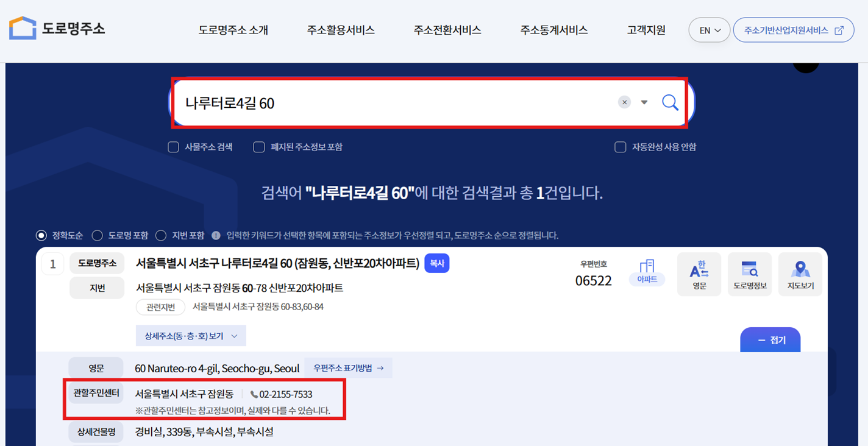Viewport: 868px width, 446px height.
Task: Click the 관할주민센터 row label
Action: tap(96, 392)
